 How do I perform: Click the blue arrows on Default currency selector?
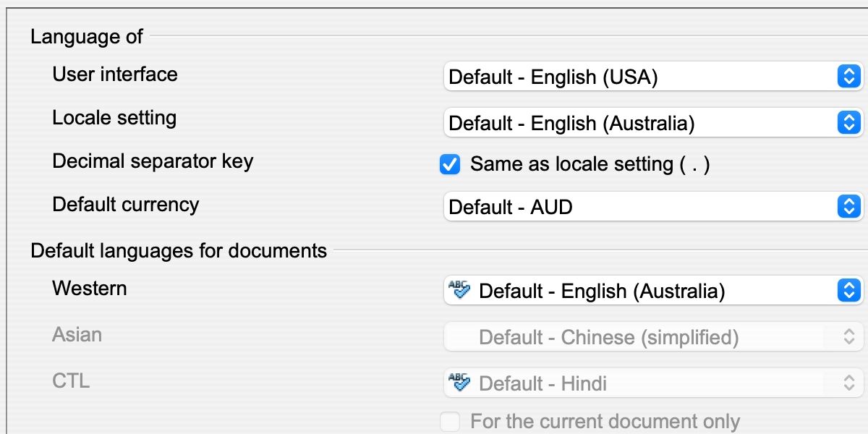pyautogui.click(x=848, y=207)
